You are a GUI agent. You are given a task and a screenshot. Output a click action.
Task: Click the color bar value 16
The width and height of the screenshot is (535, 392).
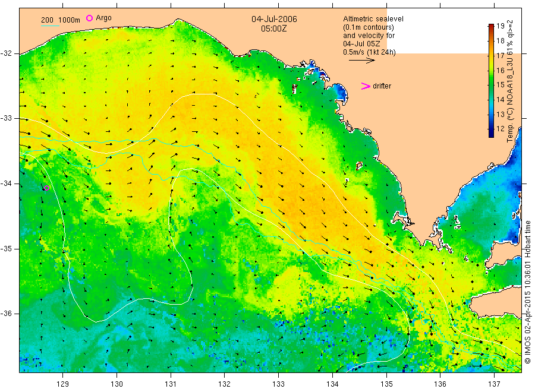[x=501, y=70]
